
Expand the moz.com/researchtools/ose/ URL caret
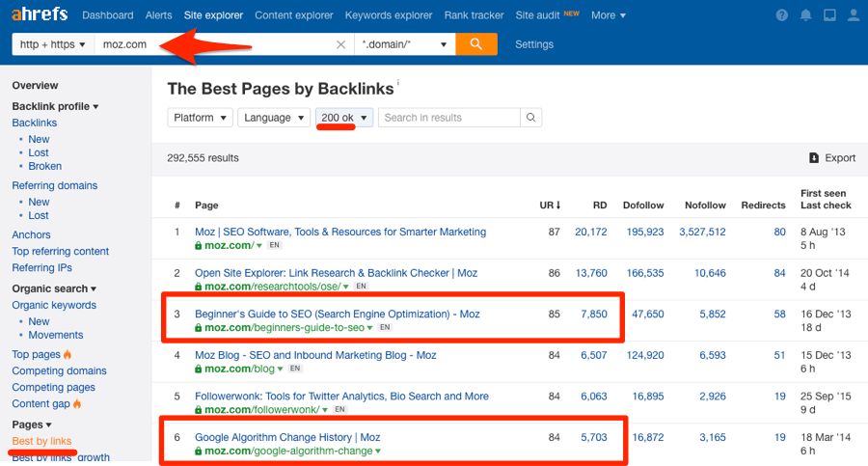coord(346,287)
